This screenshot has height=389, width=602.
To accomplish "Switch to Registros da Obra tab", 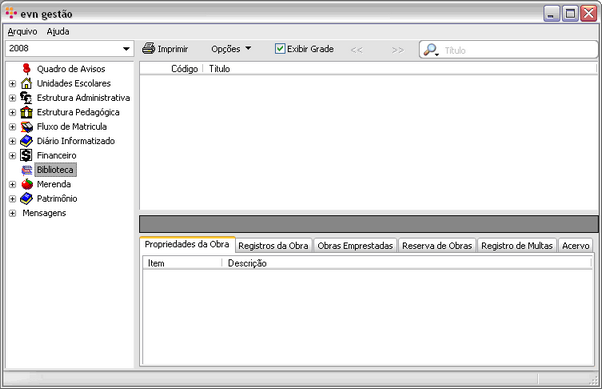I will [x=273, y=246].
